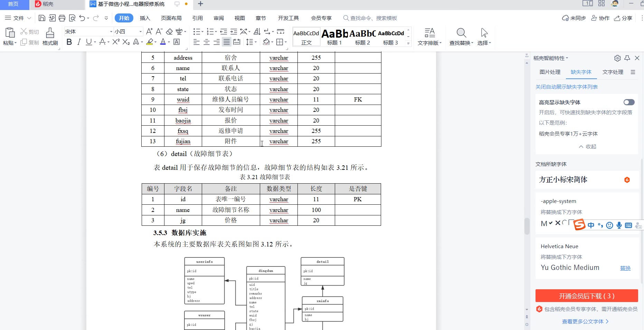This screenshot has width=644, height=330.
Task: Expand the numbered list dropdown arrow
Action: pos(216,32)
